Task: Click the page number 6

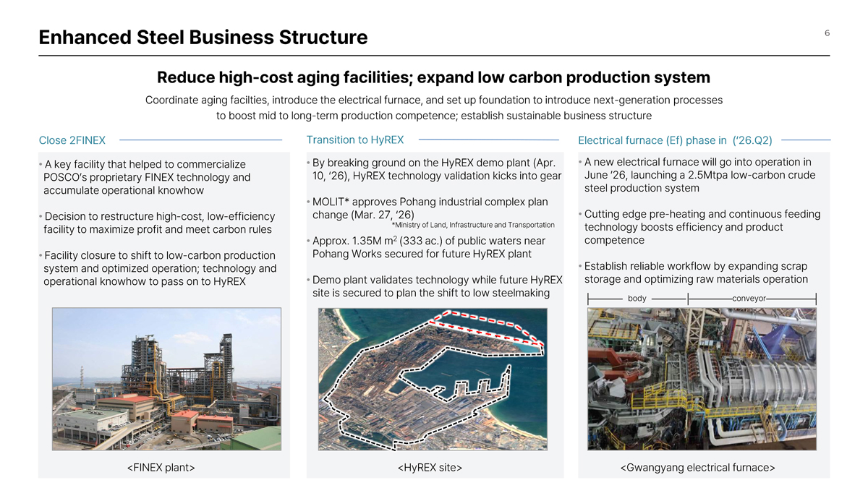Action: coord(827,33)
